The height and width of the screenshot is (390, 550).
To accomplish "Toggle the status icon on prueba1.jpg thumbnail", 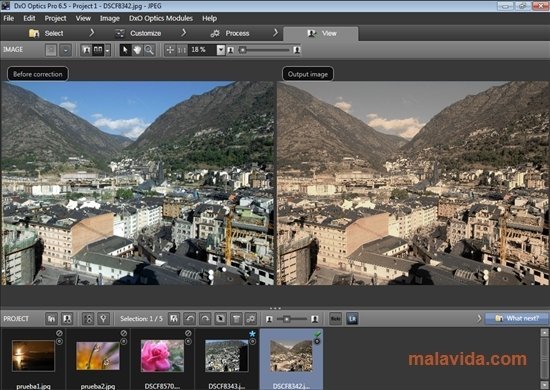I will click(x=59, y=333).
